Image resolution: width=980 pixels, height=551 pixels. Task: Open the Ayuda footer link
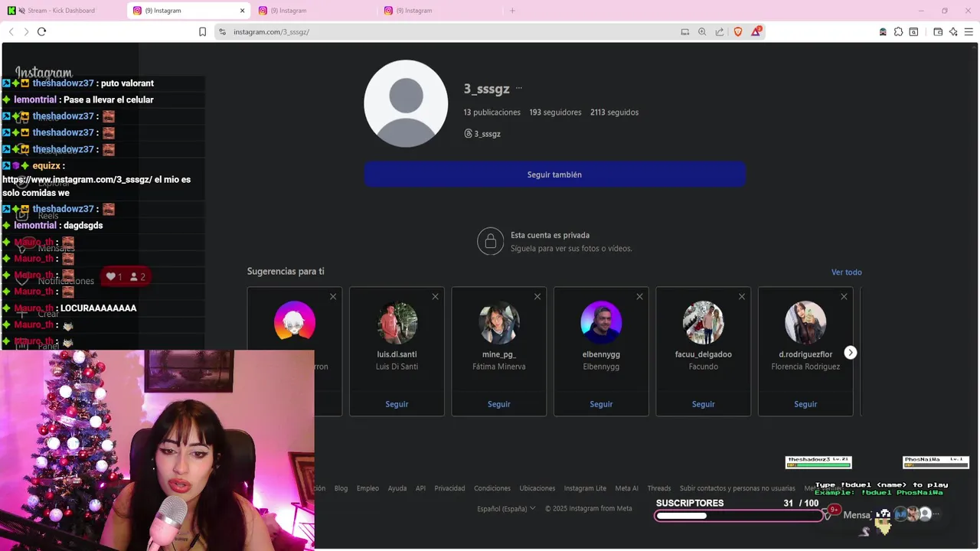397,488
